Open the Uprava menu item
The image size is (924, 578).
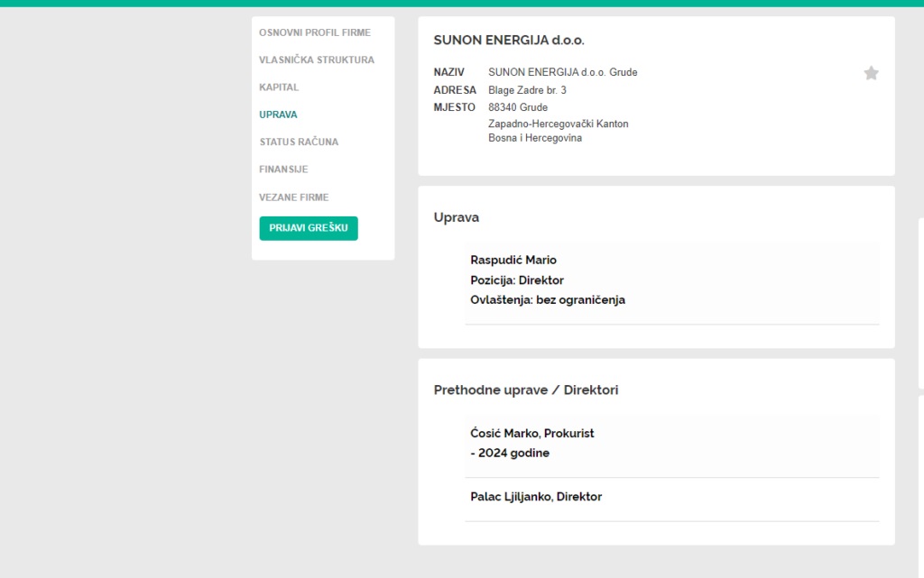point(278,115)
